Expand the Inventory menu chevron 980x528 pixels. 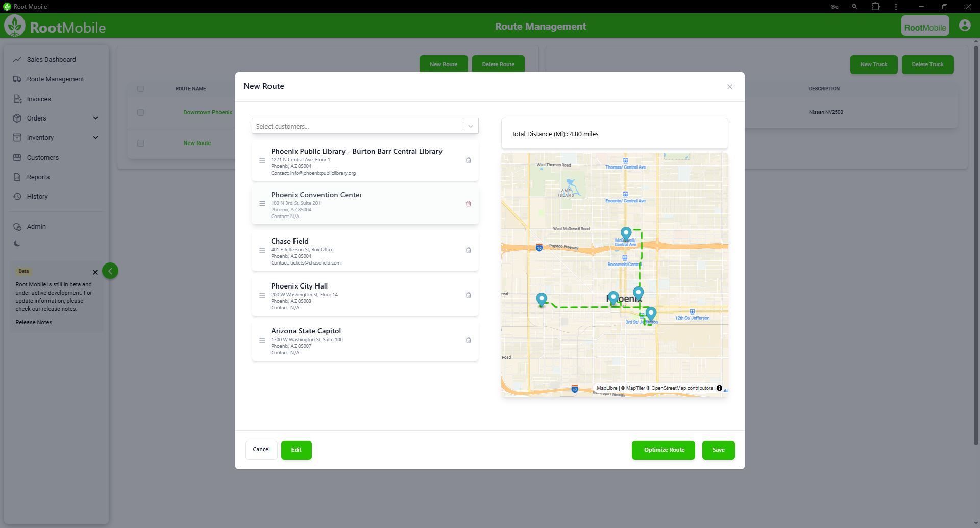point(95,138)
